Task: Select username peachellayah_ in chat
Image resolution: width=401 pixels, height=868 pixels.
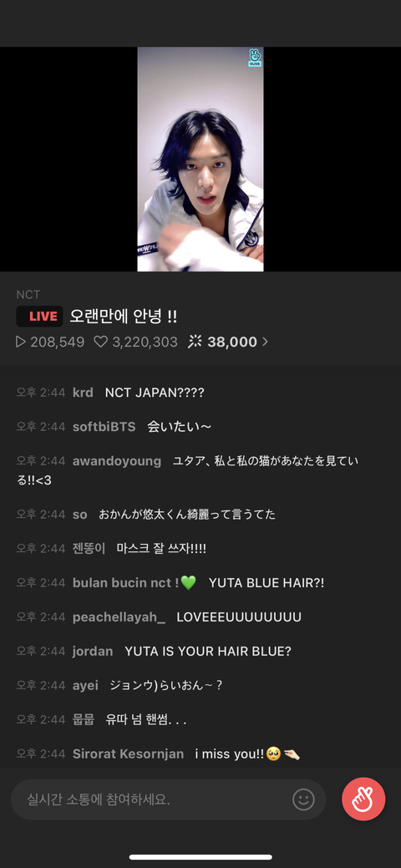Action: coord(119,617)
